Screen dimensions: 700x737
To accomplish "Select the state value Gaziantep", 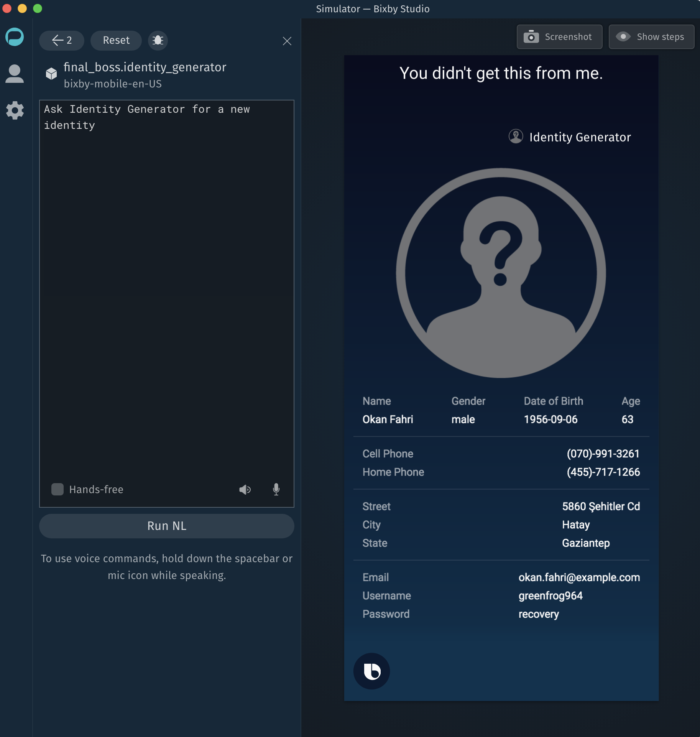I will (x=586, y=543).
